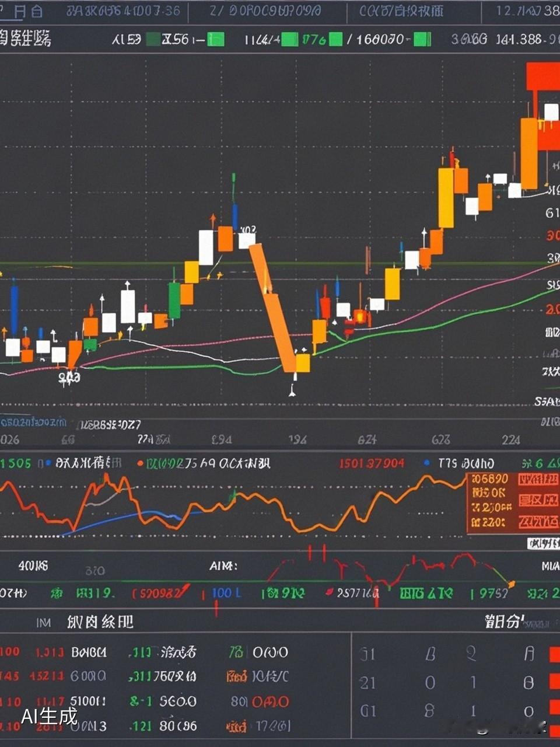
Task: Click the '624' label on the time axis
Action: 367,439
